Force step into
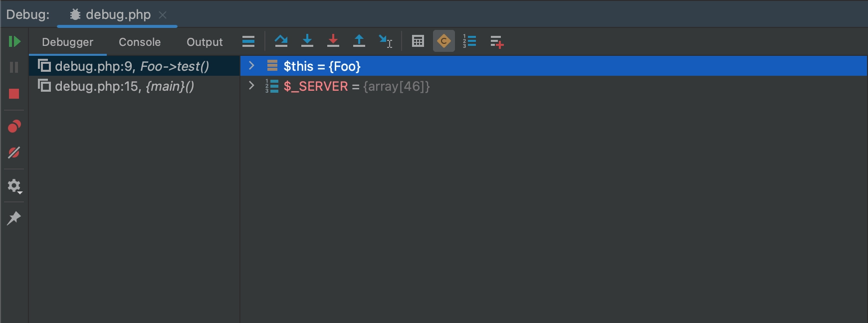868x323 pixels. tap(333, 41)
